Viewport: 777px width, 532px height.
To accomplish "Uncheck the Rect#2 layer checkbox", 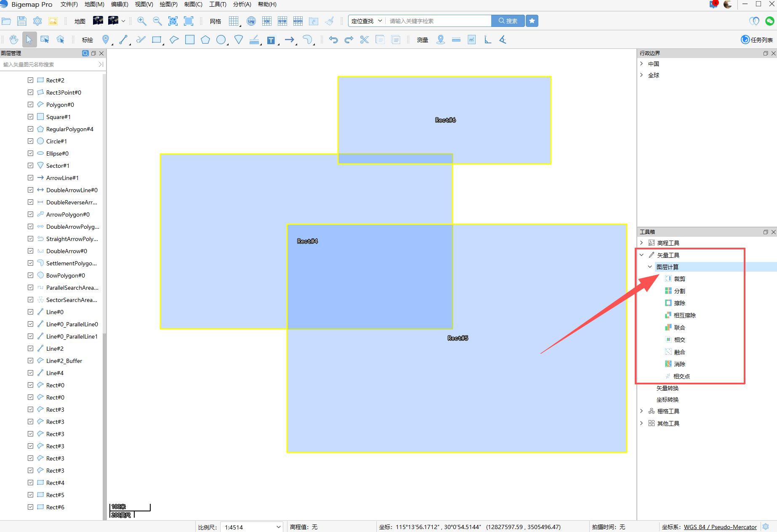I will click(x=31, y=80).
